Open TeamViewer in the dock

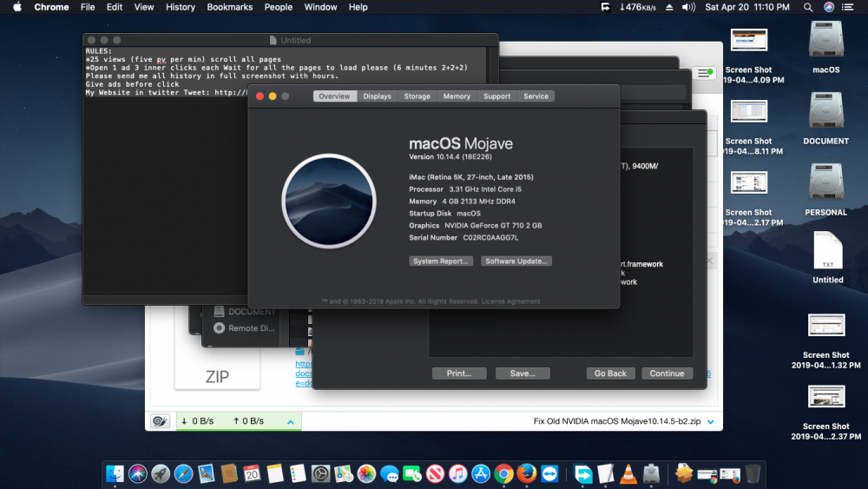tap(549, 474)
